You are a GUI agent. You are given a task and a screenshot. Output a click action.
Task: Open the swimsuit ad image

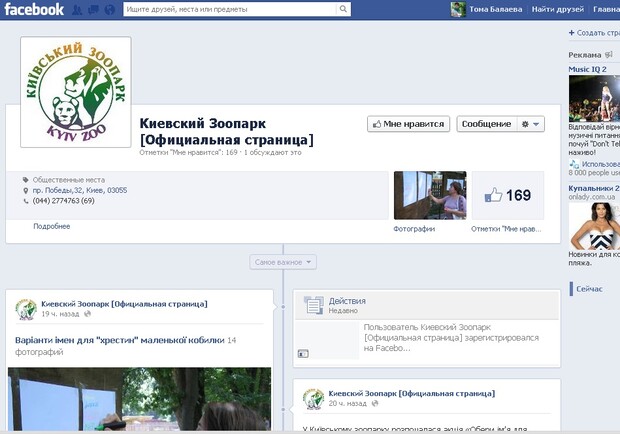tap(594, 225)
